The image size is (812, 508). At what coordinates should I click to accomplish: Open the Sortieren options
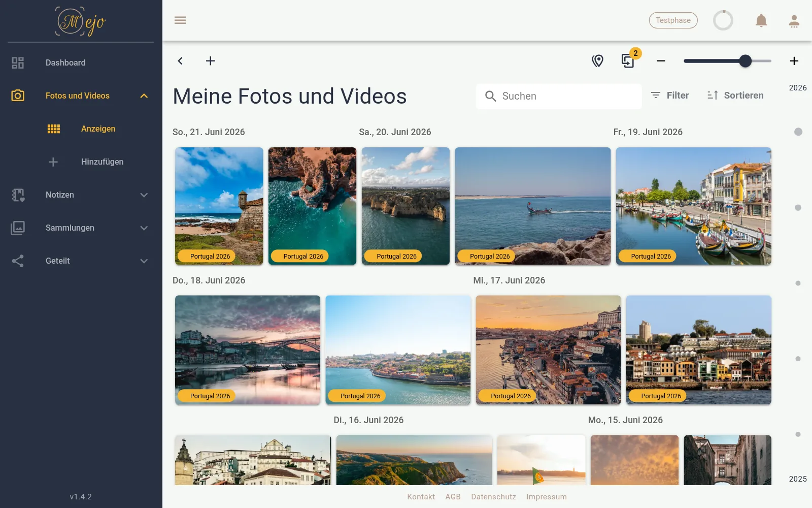735,96
